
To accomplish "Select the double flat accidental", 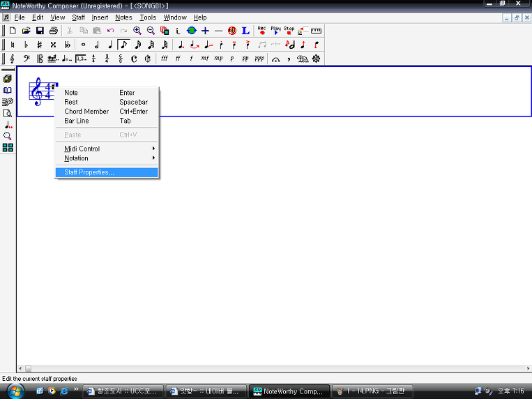I will (67, 45).
